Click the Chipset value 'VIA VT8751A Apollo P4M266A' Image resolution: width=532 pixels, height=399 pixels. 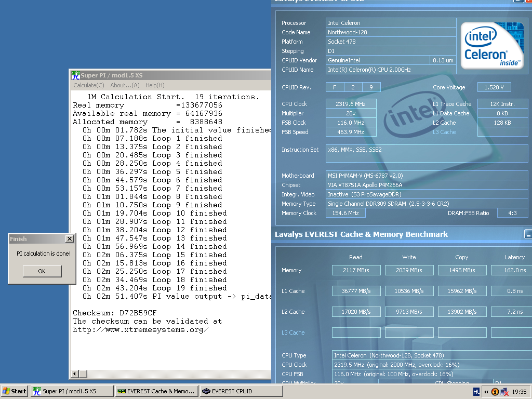pos(427,185)
